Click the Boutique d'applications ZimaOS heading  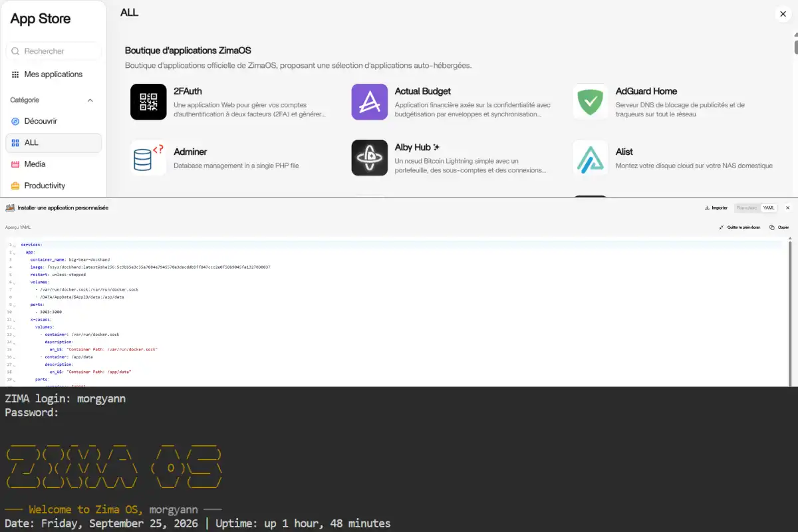tap(188, 51)
